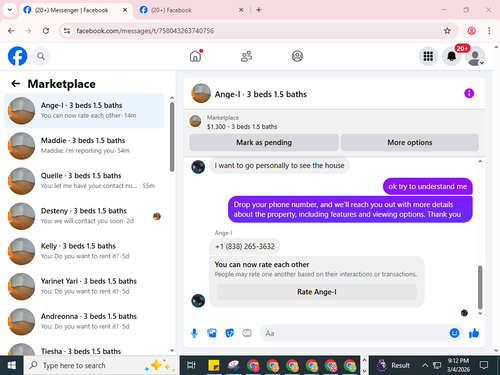Click the More options button

click(410, 143)
